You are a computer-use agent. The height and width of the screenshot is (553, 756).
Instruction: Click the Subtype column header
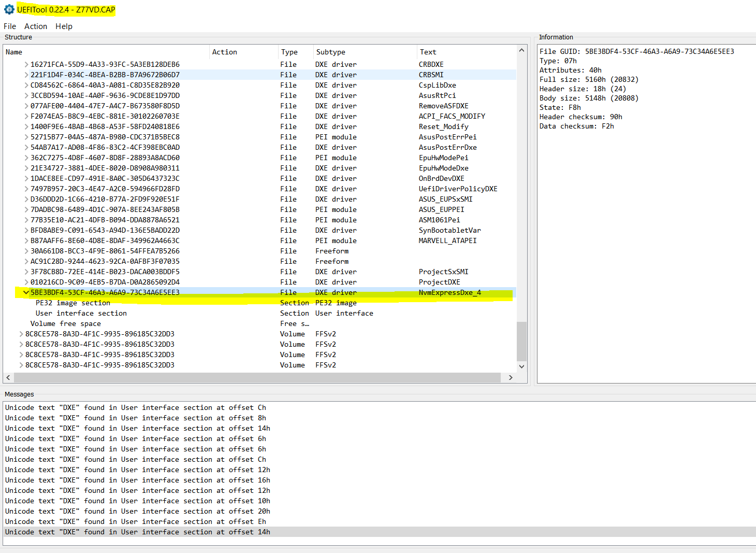point(365,52)
